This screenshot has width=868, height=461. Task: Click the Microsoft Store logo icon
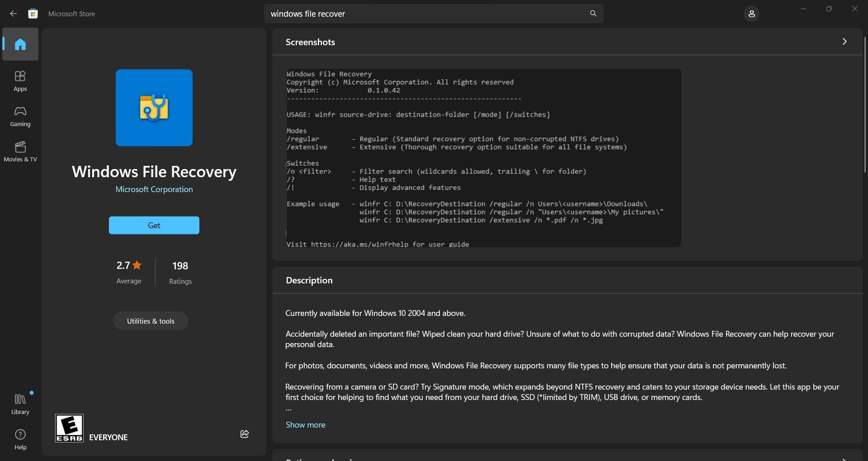click(x=33, y=14)
